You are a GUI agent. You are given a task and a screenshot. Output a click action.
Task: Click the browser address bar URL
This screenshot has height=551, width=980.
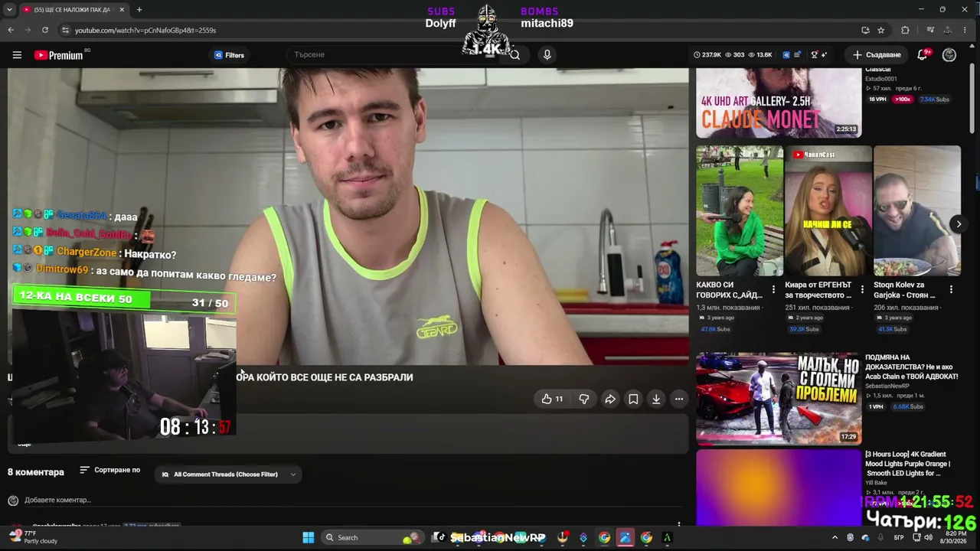pos(145,30)
